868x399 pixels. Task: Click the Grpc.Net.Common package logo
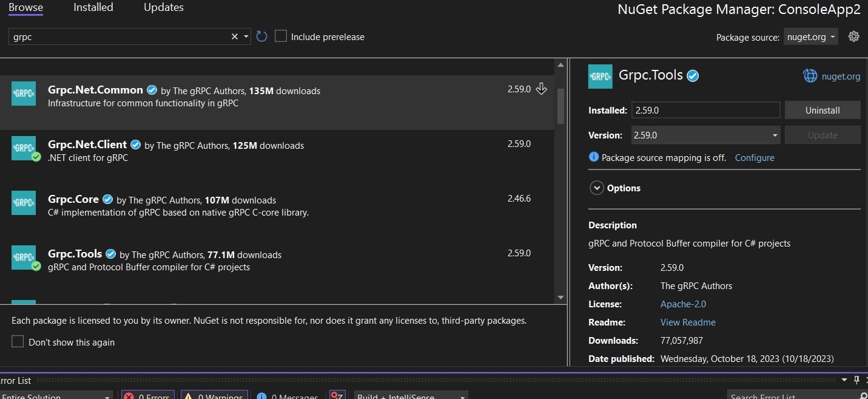pos(24,94)
